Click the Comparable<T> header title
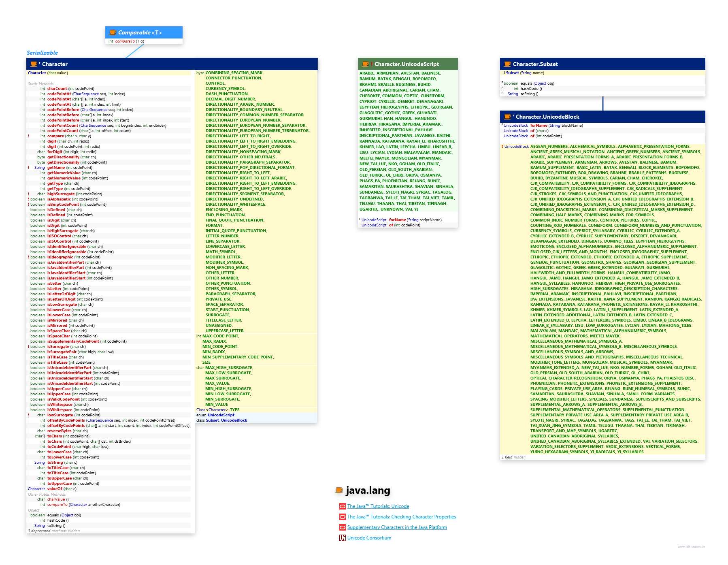Screen dimensions: 728x565 (140, 32)
